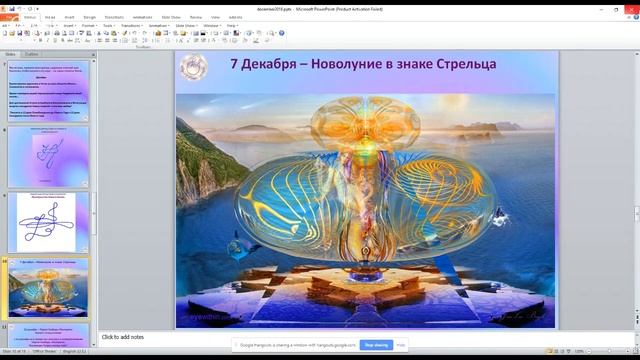The height and width of the screenshot is (360, 640).
Task: Start Slide Show from status bar icon
Action: (x=569, y=351)
